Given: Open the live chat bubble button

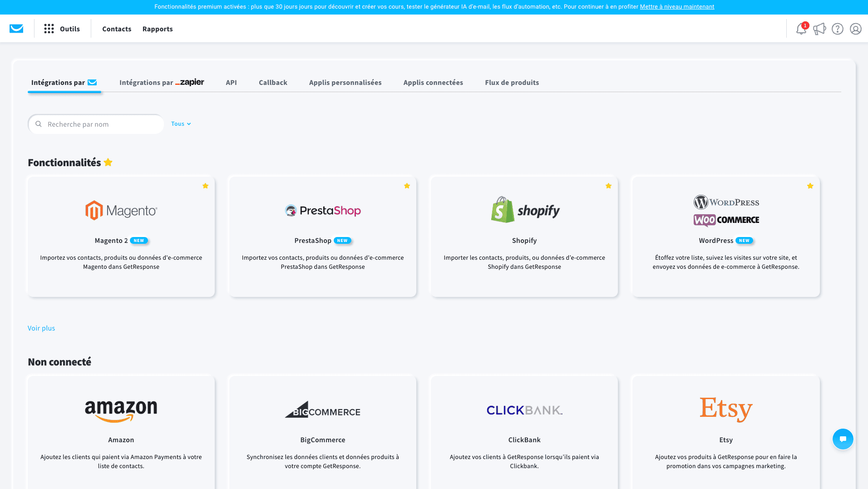Looking at the screenshot, I should click(843, 439).
